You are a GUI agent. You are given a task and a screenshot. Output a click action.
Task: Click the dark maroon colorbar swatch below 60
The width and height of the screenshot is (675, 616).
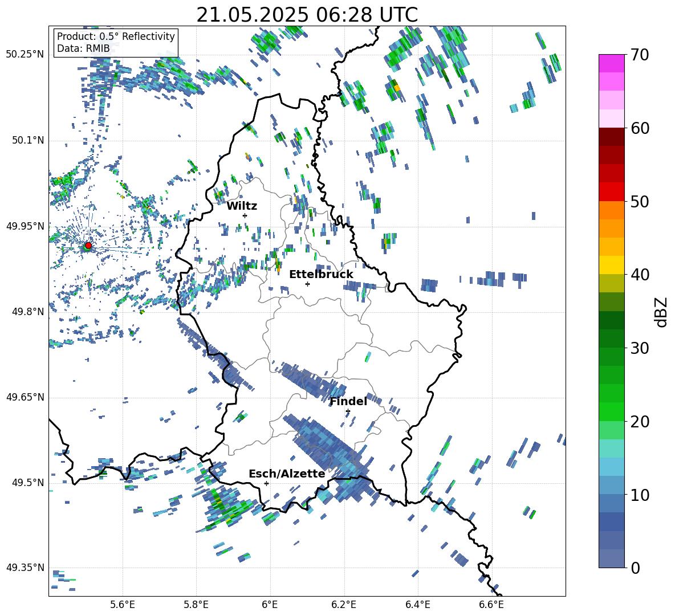[x=611, y=137]
